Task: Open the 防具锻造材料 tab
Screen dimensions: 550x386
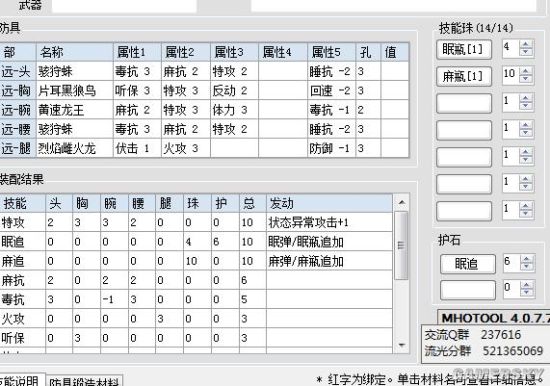Action: [x=84, y=382]
